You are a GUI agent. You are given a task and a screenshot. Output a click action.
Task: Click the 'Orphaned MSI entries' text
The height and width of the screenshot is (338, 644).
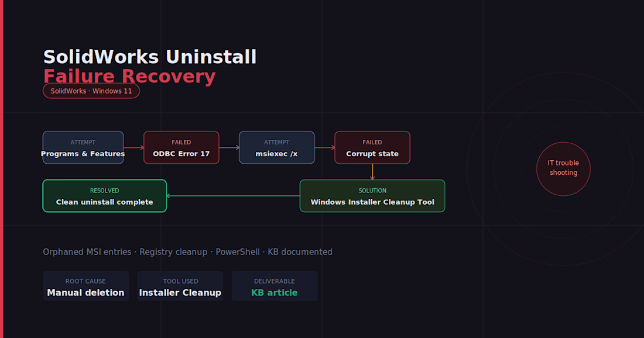point(87,252)
